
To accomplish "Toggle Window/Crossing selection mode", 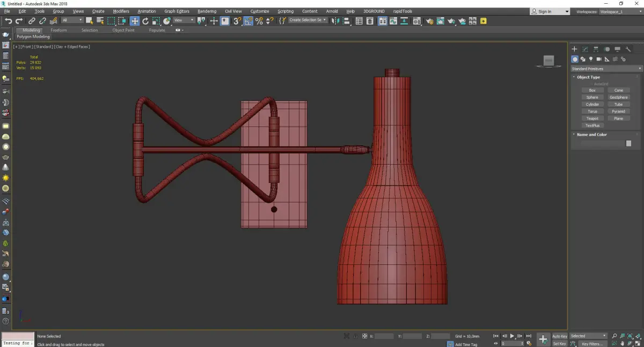I will click(x=122, y=21).
